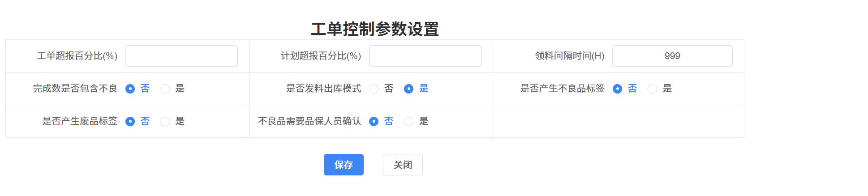Choose 是 for 是否发料出库模式
This screenshot has height=196, width=868.
tap(409, 89)
